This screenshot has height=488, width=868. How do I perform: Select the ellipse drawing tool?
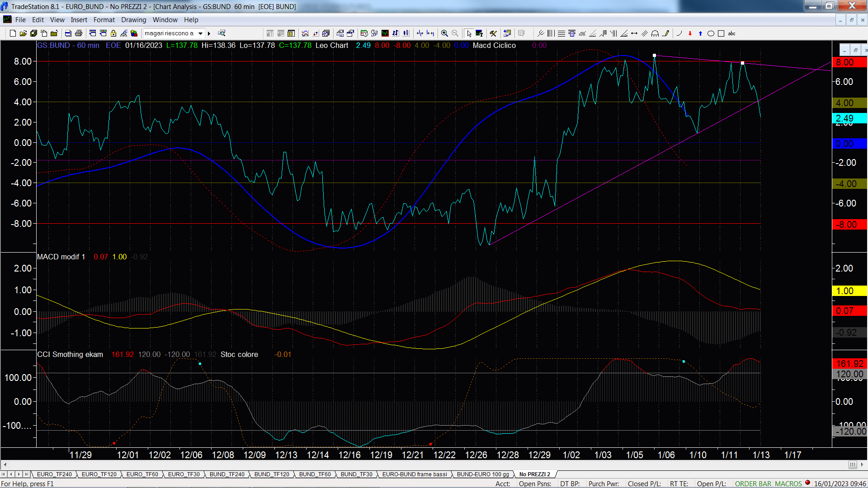click(711, 33)
